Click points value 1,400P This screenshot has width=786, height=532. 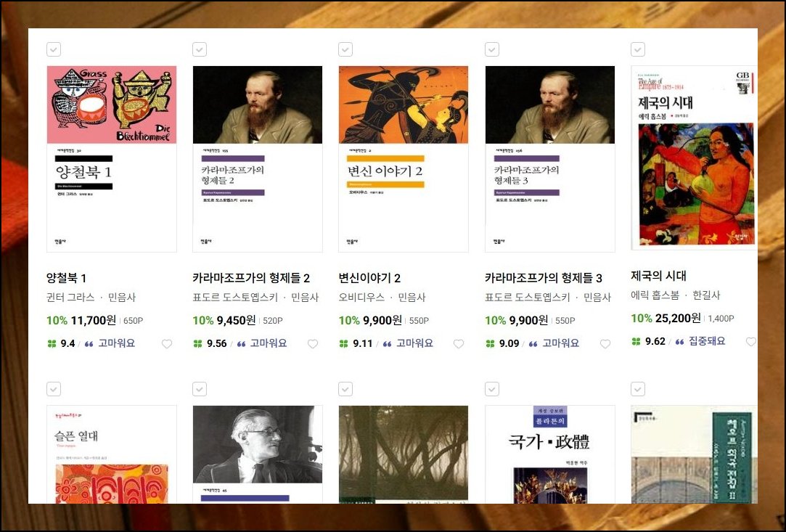[x=721, y=319]
